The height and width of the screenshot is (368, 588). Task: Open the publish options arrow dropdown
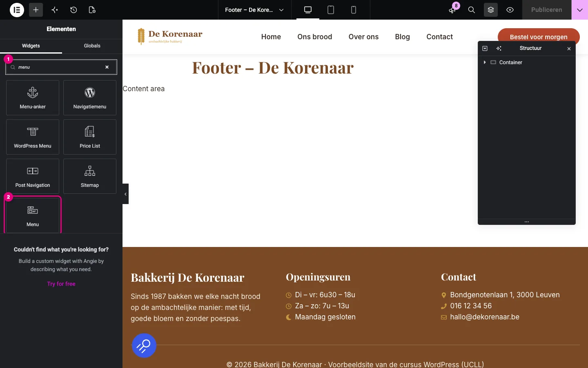click(580, 10)
